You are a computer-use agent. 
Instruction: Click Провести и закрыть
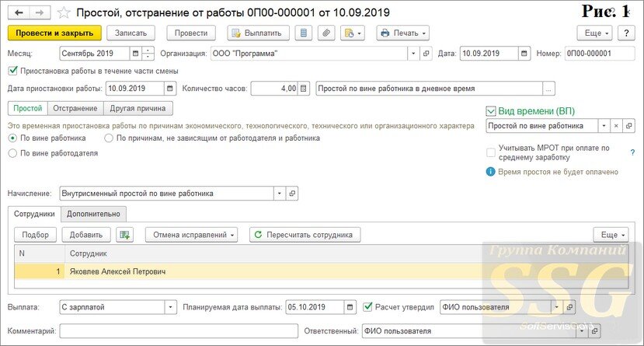pyautogui.click(x=54, y=33)
